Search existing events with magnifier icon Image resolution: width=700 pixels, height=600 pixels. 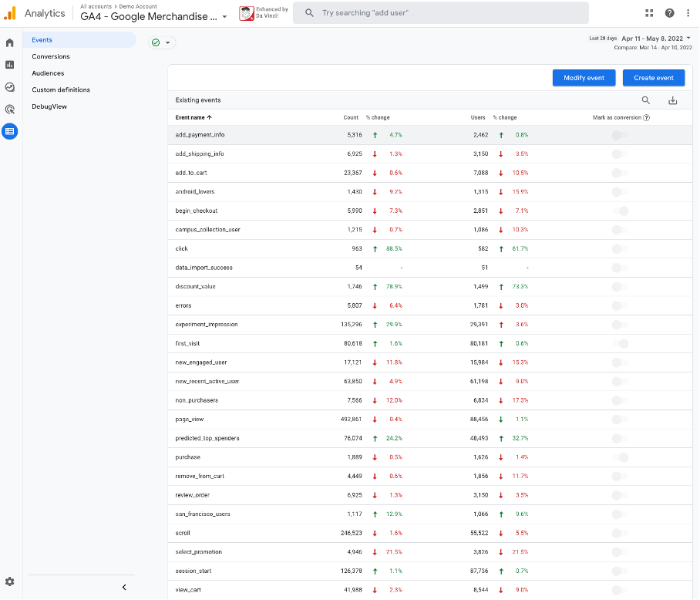pyautogui.click(x=646, y=100)
